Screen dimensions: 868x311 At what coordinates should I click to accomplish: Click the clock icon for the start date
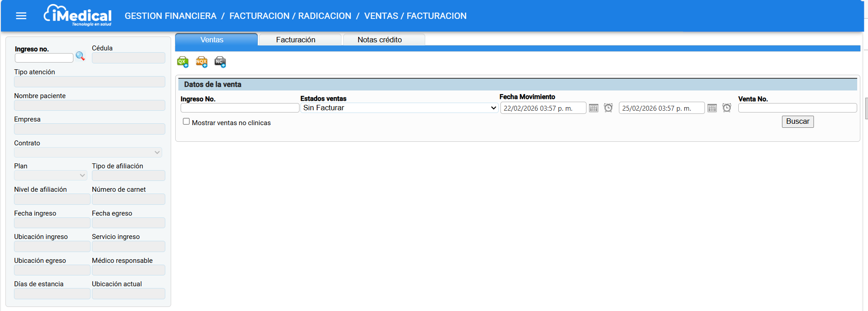coord(608,108)
